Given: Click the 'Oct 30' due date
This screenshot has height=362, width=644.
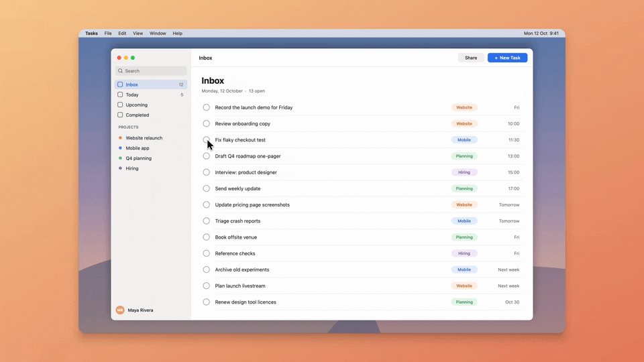Looking at the screenshot, I should [512, 302].
